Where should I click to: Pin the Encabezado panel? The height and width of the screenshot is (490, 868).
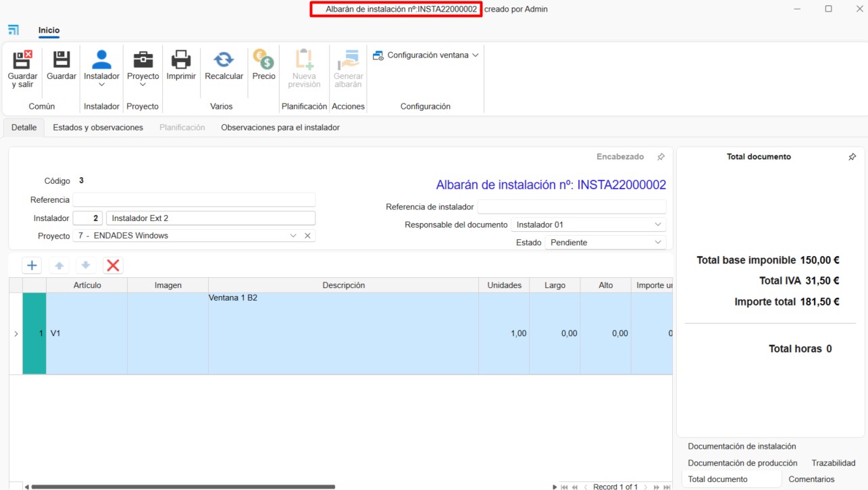[x=661, y=157]
